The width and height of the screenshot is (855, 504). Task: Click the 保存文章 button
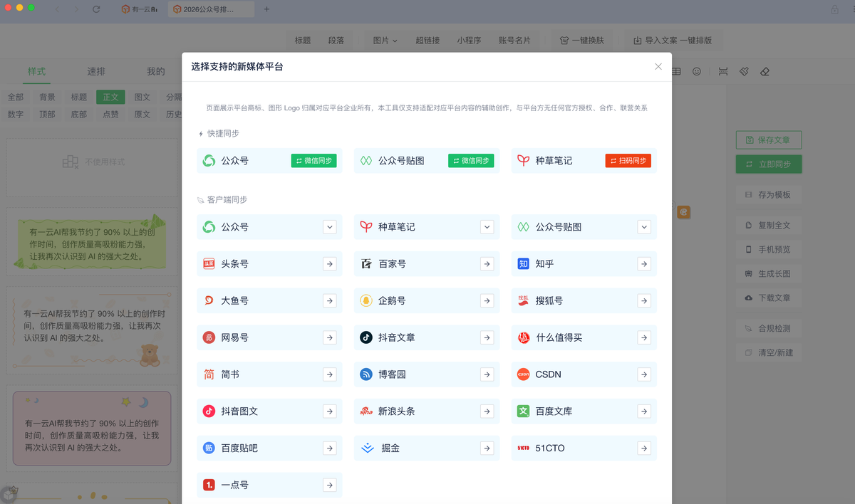pyautogui.click(x=769, y=140)
